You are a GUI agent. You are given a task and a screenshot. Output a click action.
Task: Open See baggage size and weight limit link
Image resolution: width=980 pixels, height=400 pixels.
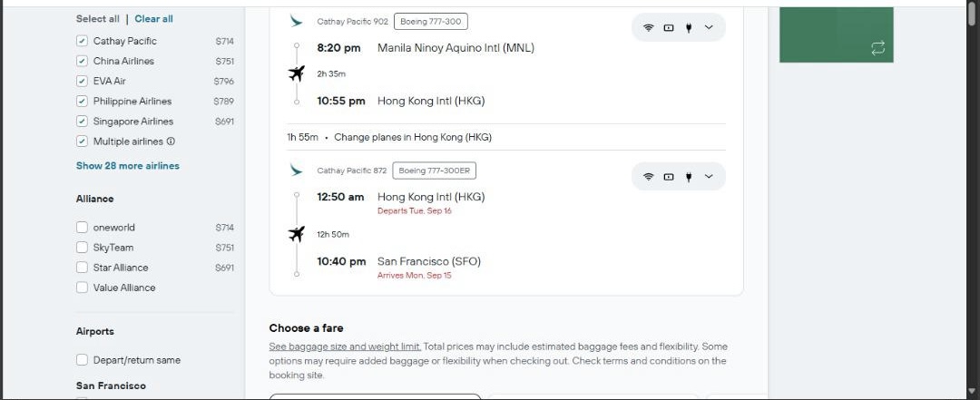coord(345,346)
